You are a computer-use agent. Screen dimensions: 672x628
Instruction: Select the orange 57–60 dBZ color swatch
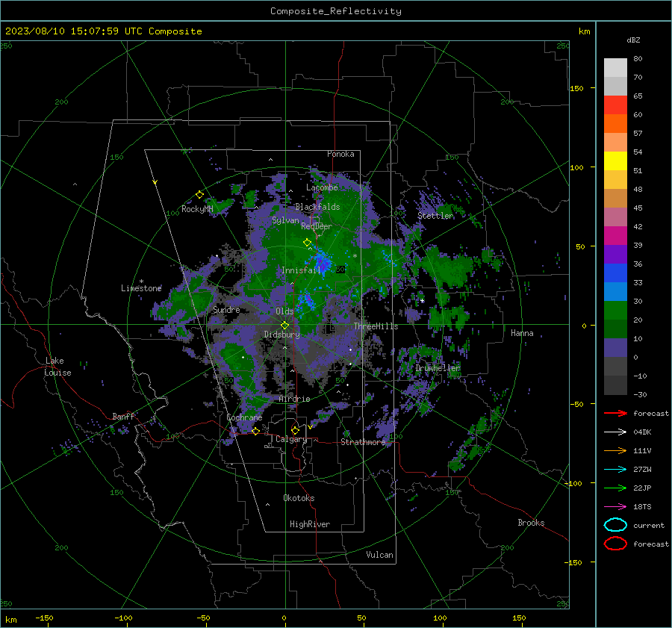615,124
